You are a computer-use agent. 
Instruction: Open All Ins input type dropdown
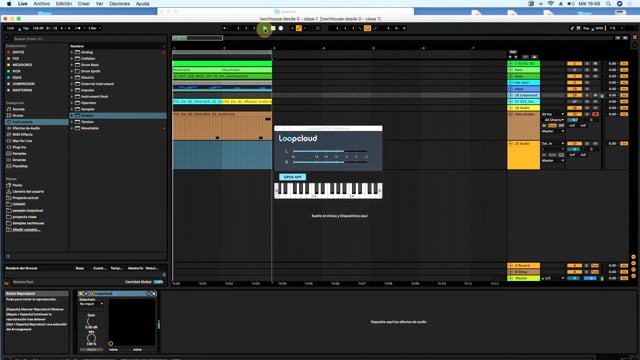coord(553,114)
